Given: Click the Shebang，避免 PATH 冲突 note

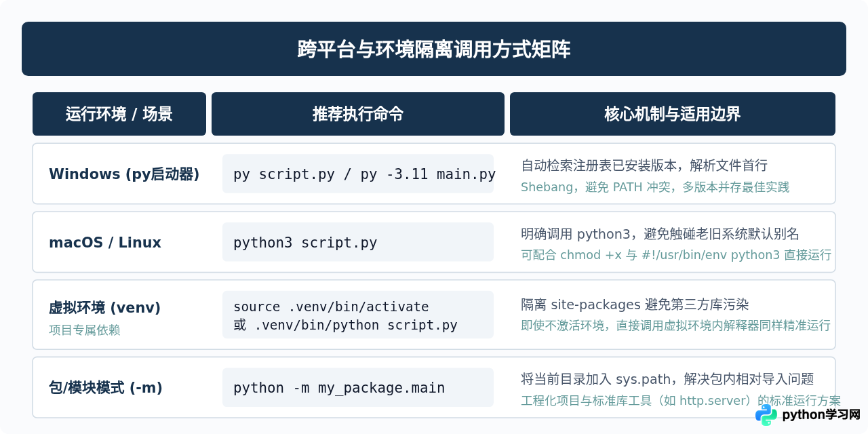Looking at the screenshot, I should pos(655,187).
